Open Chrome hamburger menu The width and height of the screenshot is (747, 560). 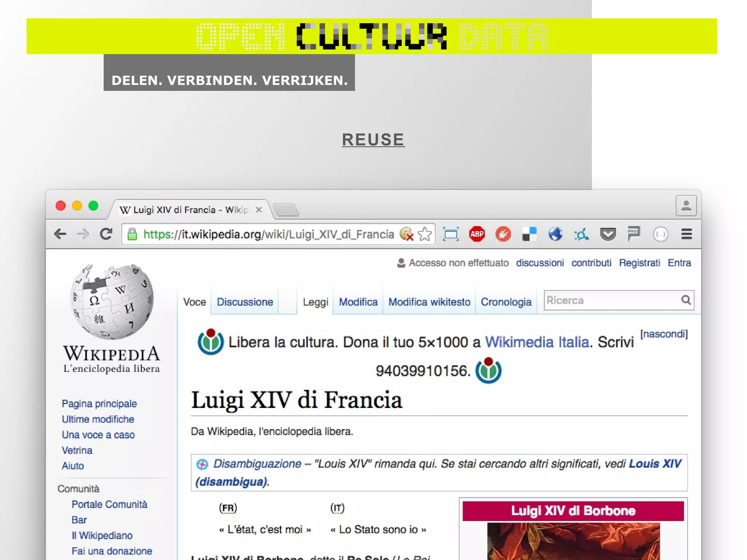[686, 234]
